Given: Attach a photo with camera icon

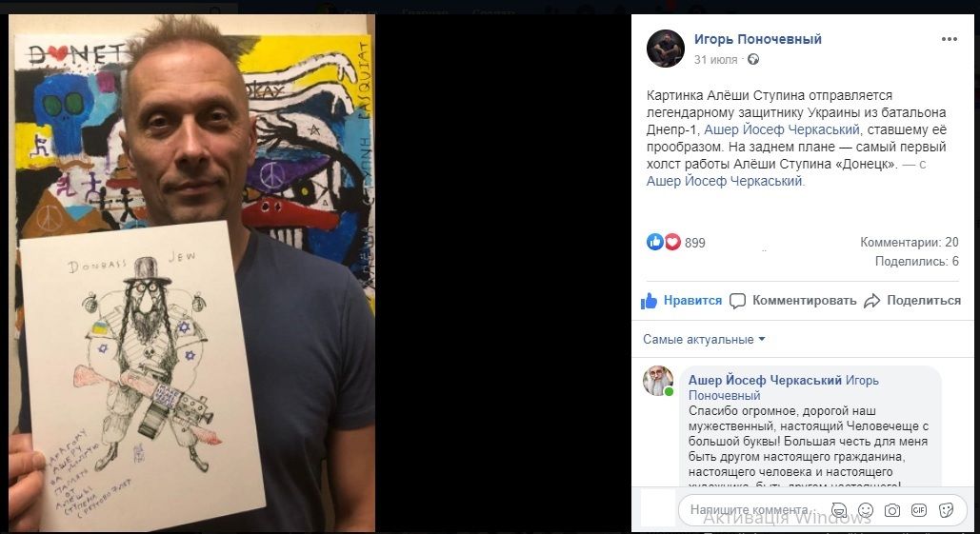Looking at the screenshot, I should (x=891, y=509).
